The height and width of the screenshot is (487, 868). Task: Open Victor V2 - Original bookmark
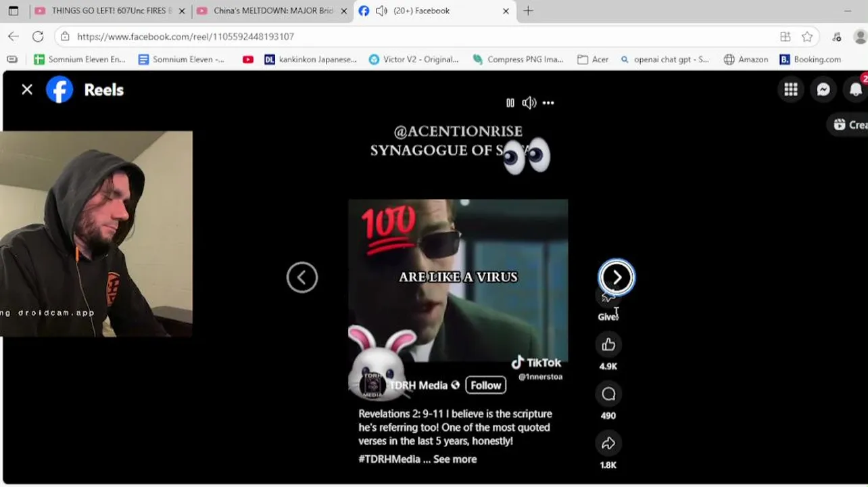pos(414,60)
